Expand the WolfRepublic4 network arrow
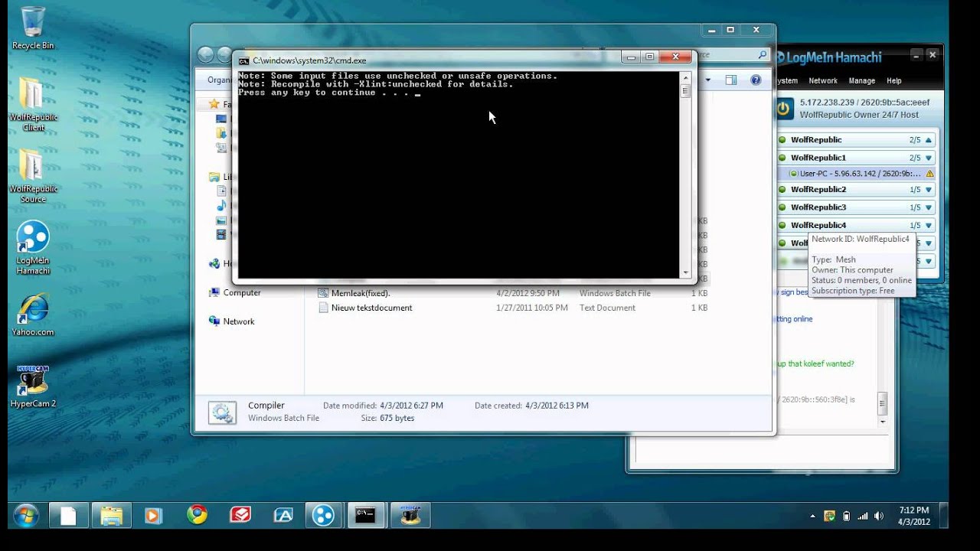Image resolution: width=980 pixels, height=551 pixels. (929, 226)
